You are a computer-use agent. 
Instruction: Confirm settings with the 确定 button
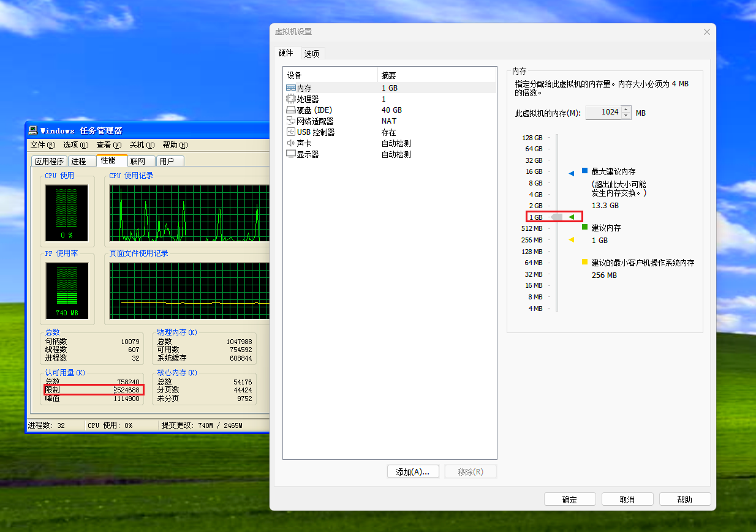click(570, 500)
